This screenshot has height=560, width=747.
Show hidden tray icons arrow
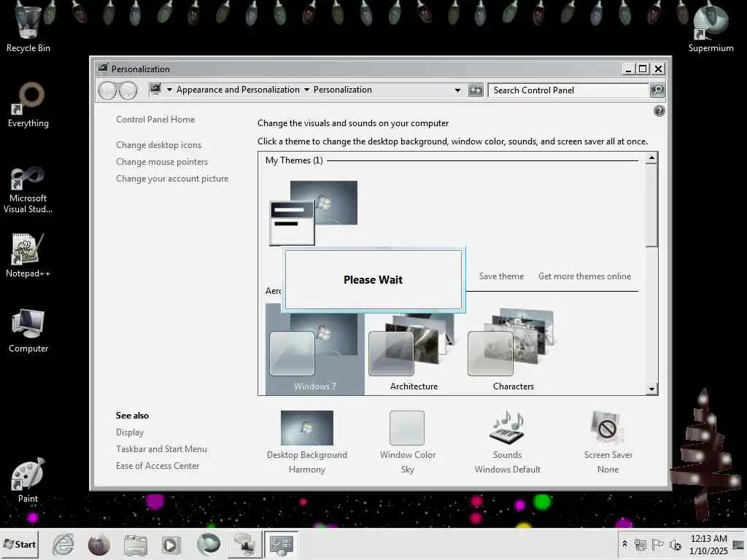624,544
